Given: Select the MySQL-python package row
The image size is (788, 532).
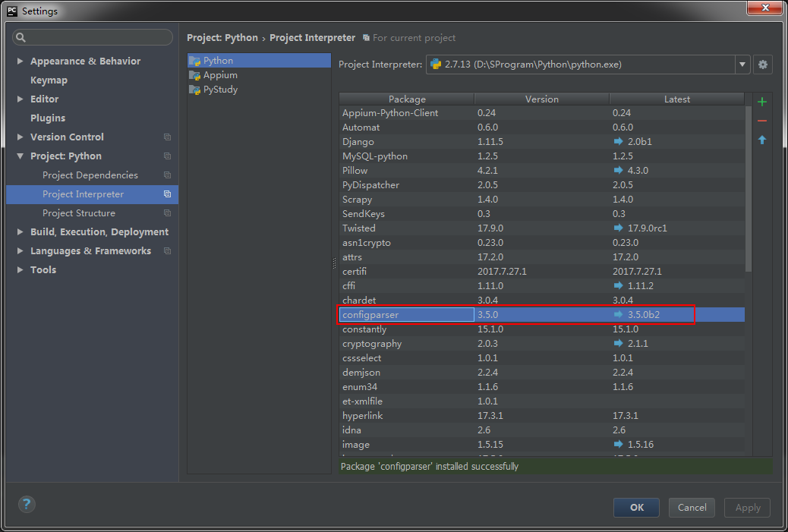Looking at the screenshot, I should [x=542, y=156].
